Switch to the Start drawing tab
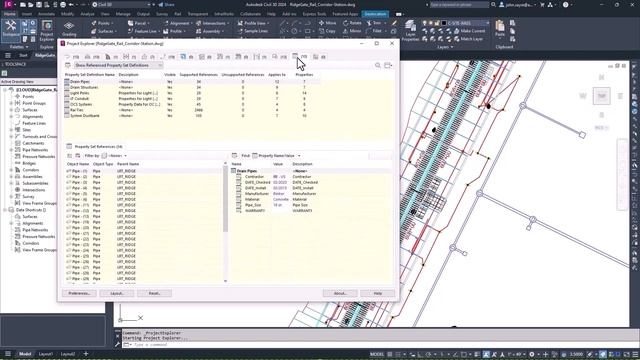 (x=23, y=55)
